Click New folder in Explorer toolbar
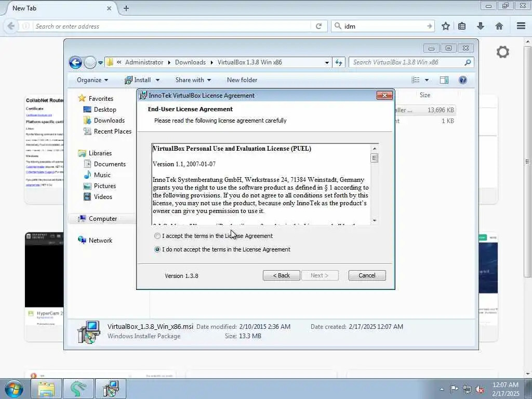Viewport: 532px width, 399px height. [242, 80]
